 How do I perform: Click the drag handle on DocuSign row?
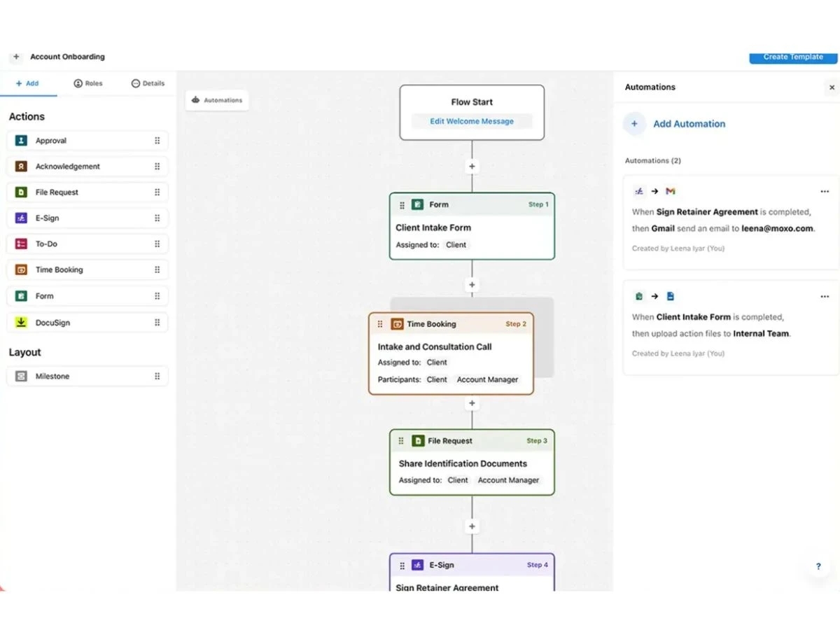(x=157, y=323)
